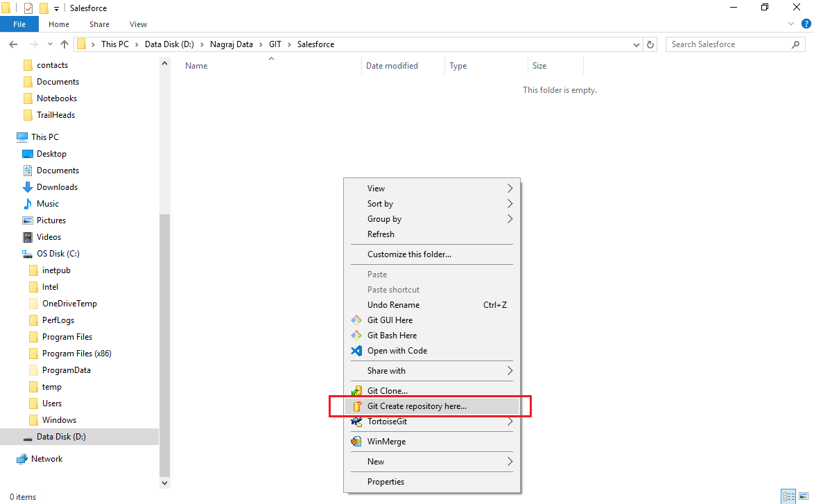Click the Git Clone icon

tap(356, 391)
